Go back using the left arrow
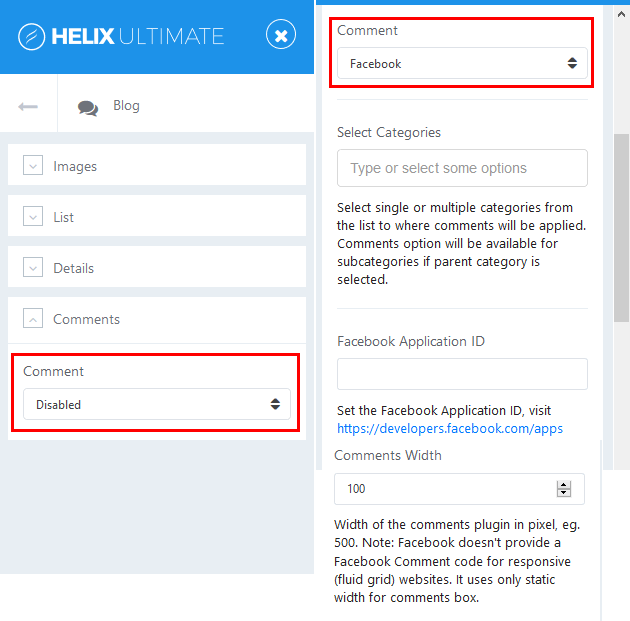Image resolution: width=630 pixels, height=621 pixels. point(28,106)
